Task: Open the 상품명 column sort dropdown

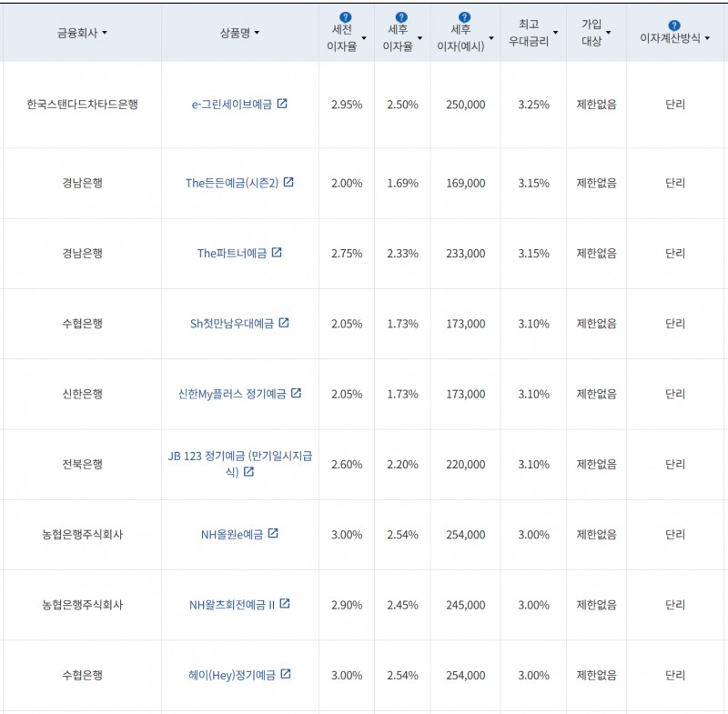Action: click(257, 34)
